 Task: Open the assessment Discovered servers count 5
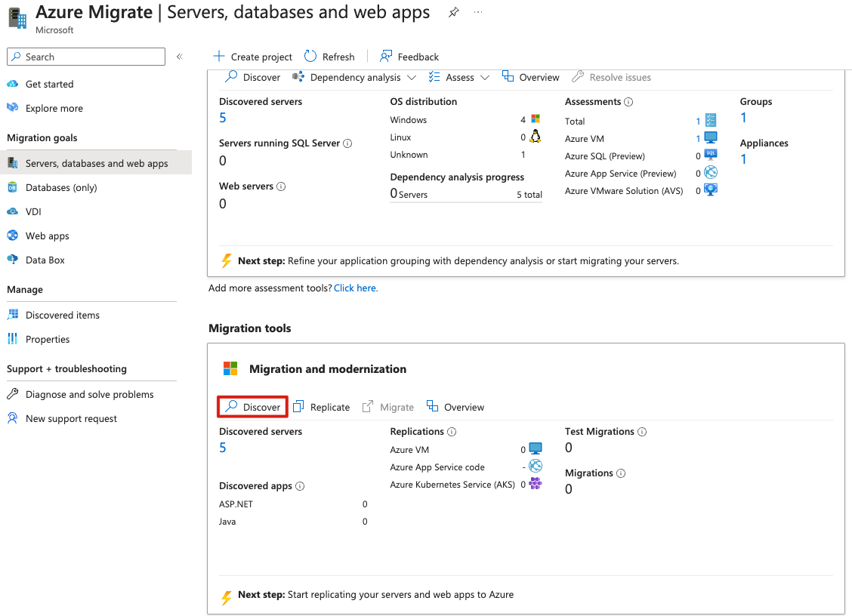click(x=223, y=118)
